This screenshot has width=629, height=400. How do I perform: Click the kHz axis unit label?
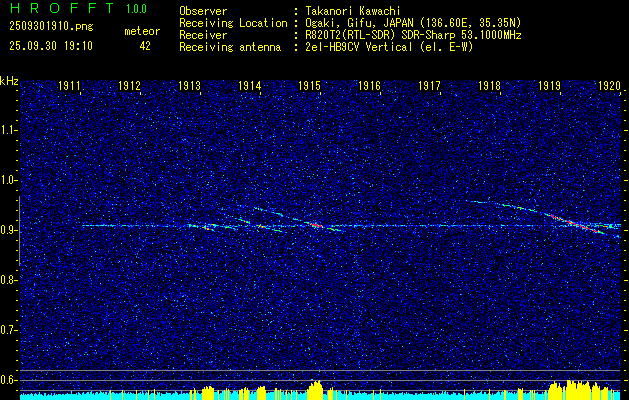point(9,81)
